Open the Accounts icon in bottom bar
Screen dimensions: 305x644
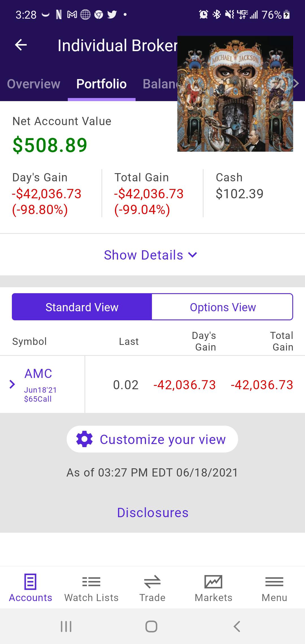(x=30, y=582)
